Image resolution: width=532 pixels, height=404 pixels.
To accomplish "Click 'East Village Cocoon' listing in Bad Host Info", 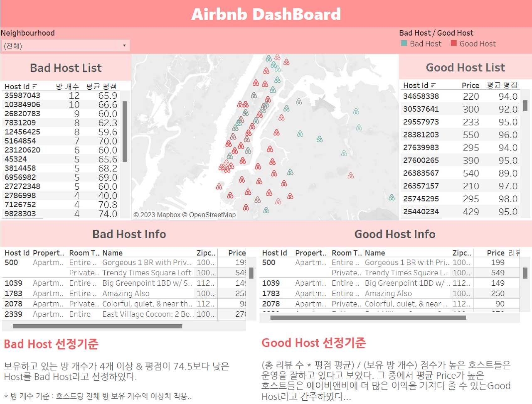I will (x=148, y=314).
